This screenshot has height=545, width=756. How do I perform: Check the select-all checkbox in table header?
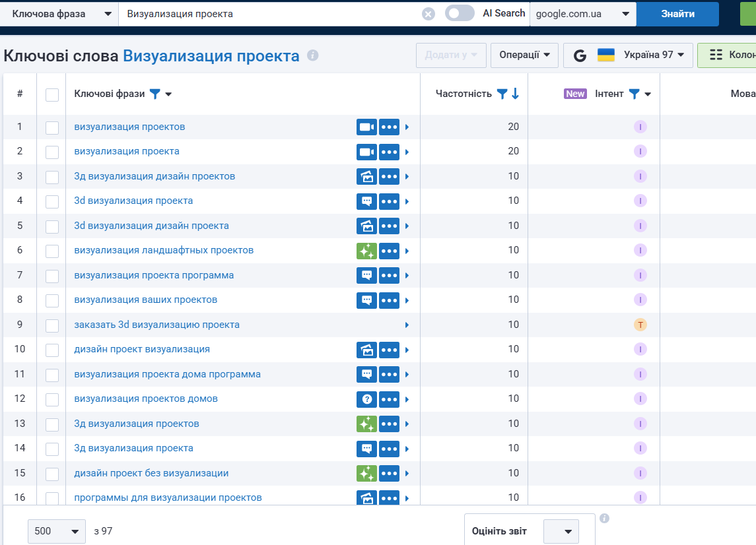point(52,94)
